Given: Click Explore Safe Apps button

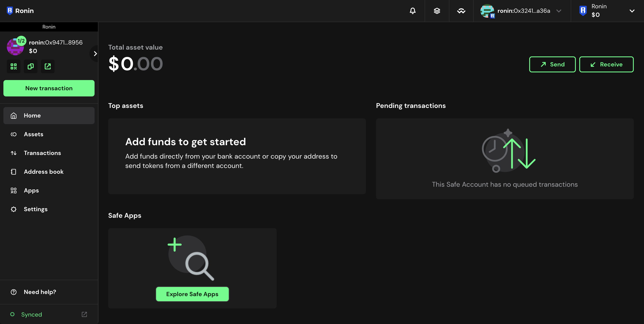Looking at the screenshot, I should coord(192,294).
